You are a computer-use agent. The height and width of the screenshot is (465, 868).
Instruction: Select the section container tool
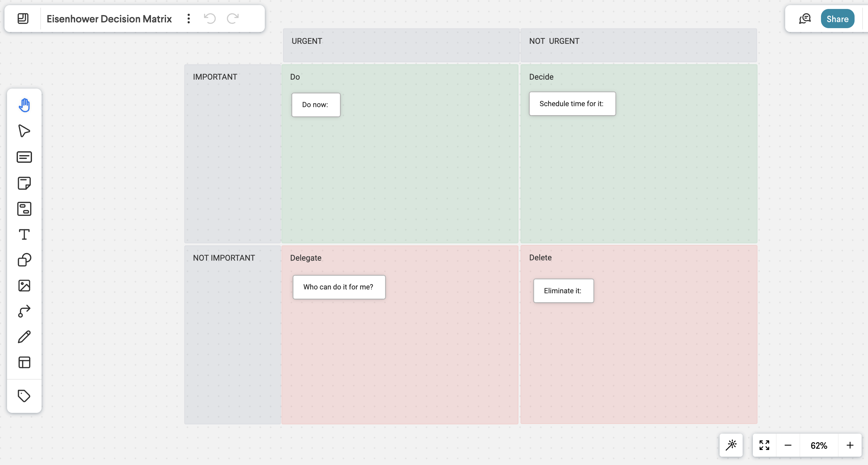(24, 209)
